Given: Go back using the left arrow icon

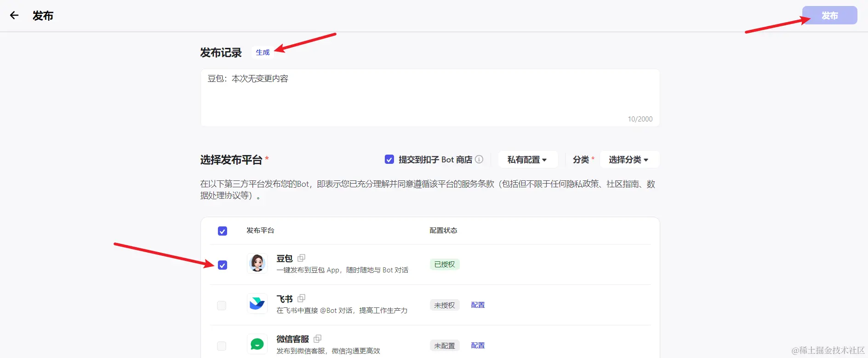Looking at the screenshot, I should pos(14,15).
